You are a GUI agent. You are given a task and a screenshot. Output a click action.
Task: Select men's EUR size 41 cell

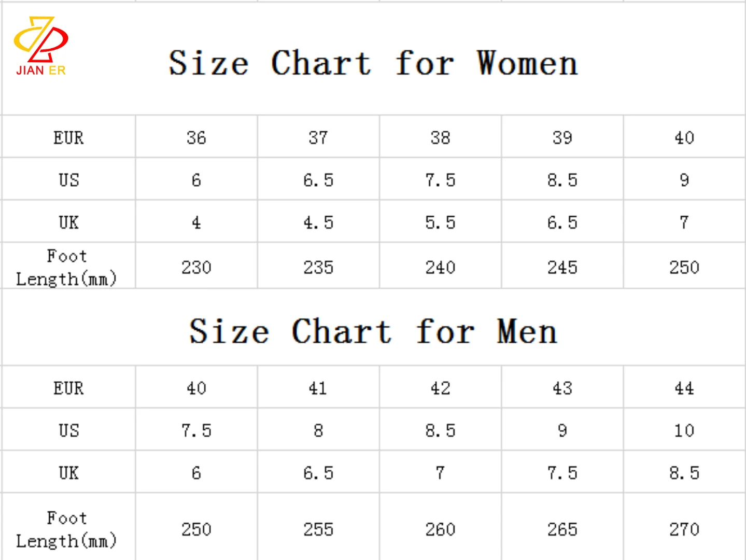pyautogui.click(x=318, y=388)
